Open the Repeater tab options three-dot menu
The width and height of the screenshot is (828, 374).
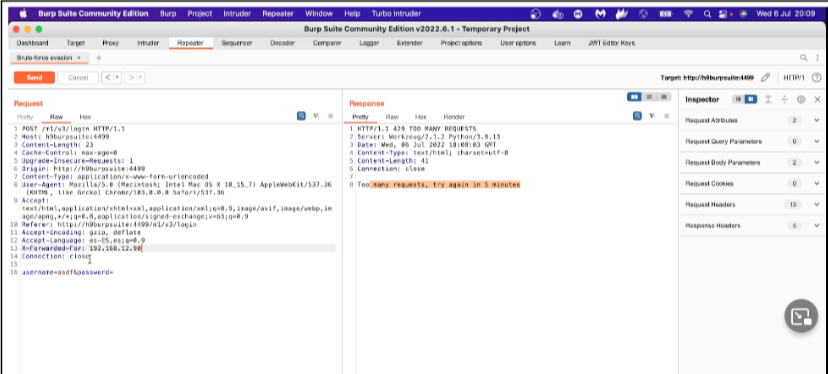tap(818, 58)
